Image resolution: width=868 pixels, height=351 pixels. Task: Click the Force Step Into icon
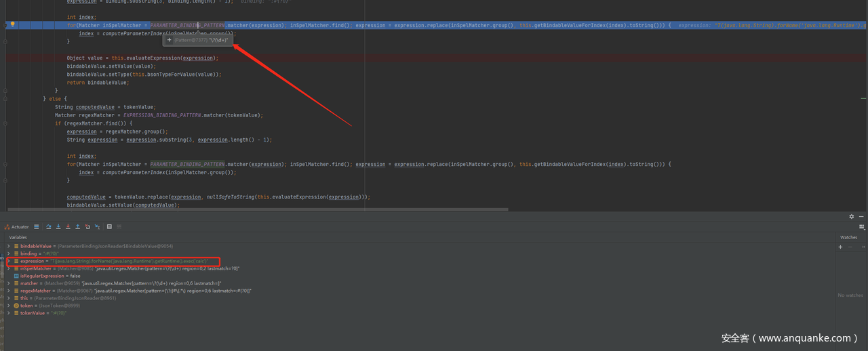68,227
